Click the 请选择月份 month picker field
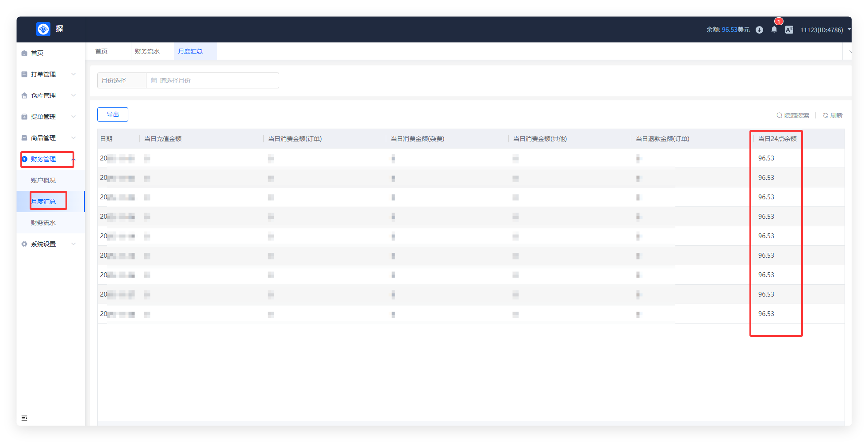This screenshot has height=442, width=868. [212, 80]
